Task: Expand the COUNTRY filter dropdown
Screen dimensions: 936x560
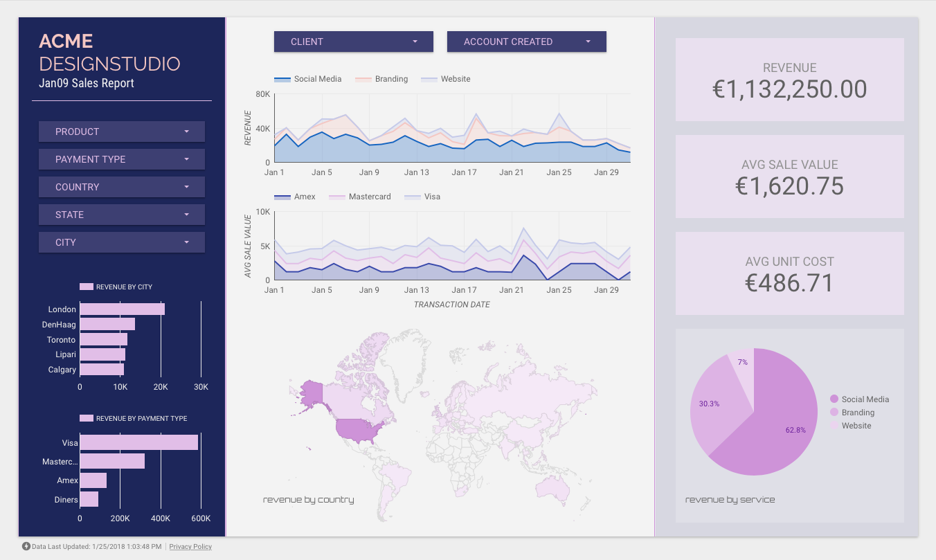Action: (122, 187)
